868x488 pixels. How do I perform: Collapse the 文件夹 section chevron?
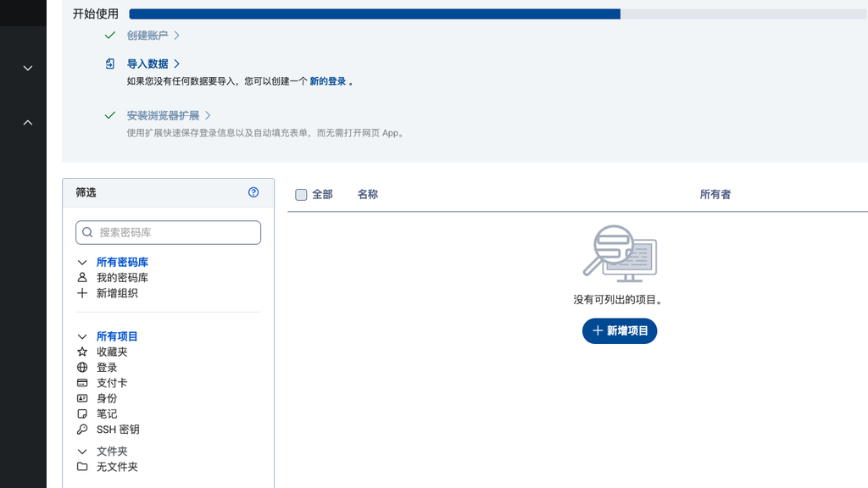pyautogui.click(x=82, y=452)
